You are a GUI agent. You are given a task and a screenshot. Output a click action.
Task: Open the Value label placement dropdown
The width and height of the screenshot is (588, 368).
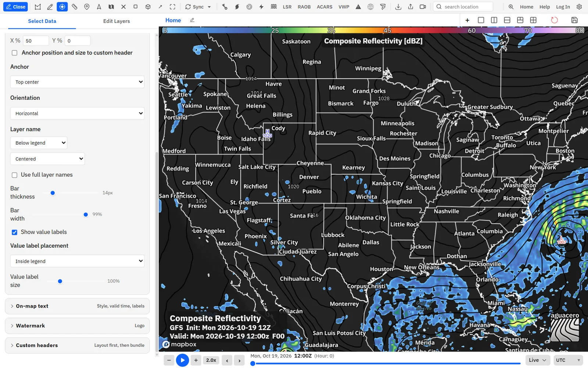point(77,261)
